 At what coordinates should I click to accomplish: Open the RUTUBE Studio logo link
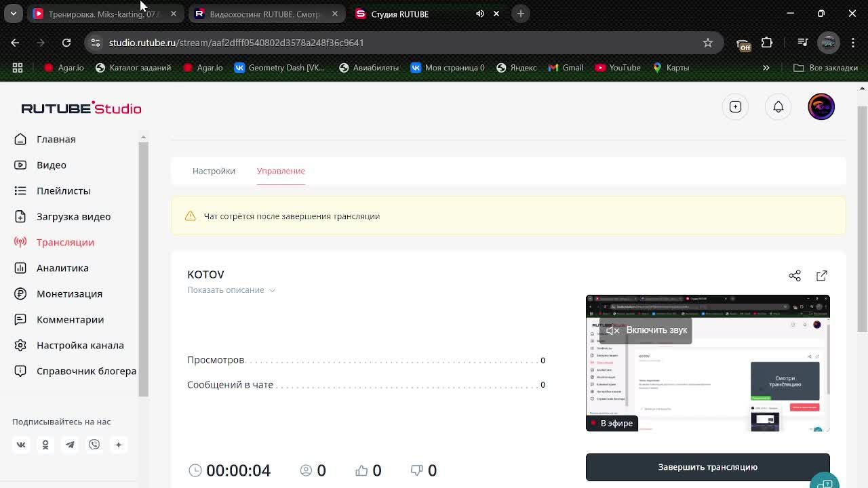pyautogui.click(x=81, y=108)
